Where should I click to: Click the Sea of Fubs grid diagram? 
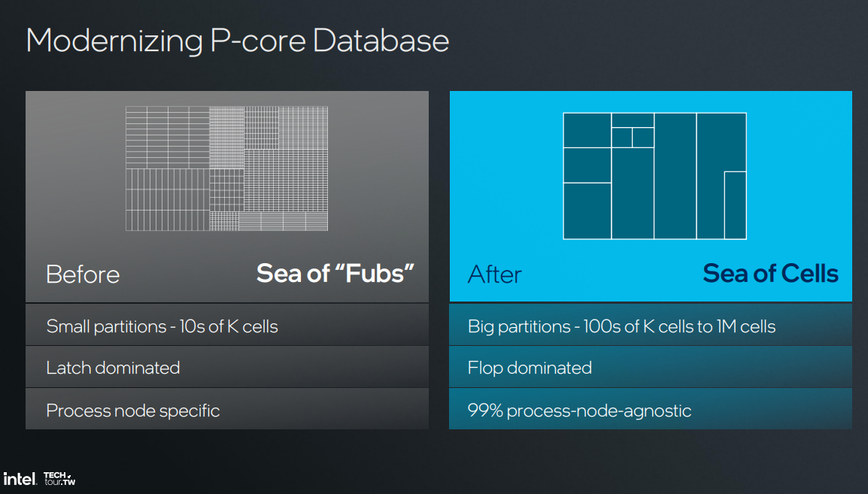click(x=226, y=168)
